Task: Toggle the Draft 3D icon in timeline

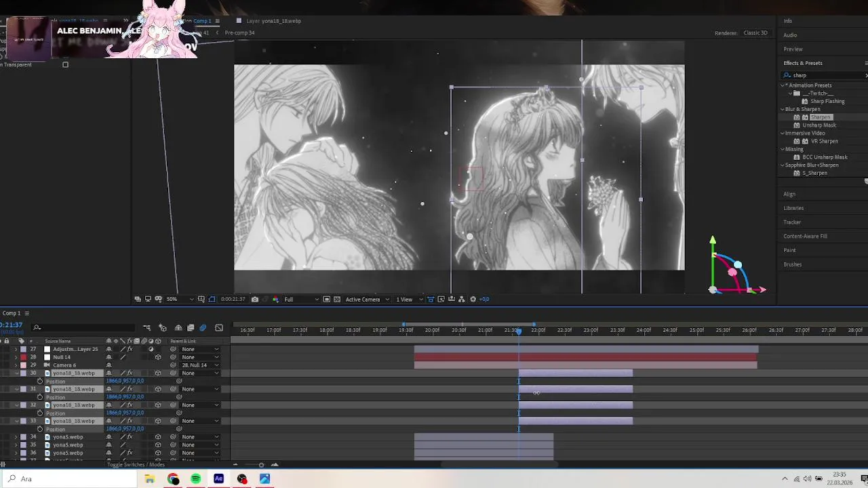Action: click(163, 328)
